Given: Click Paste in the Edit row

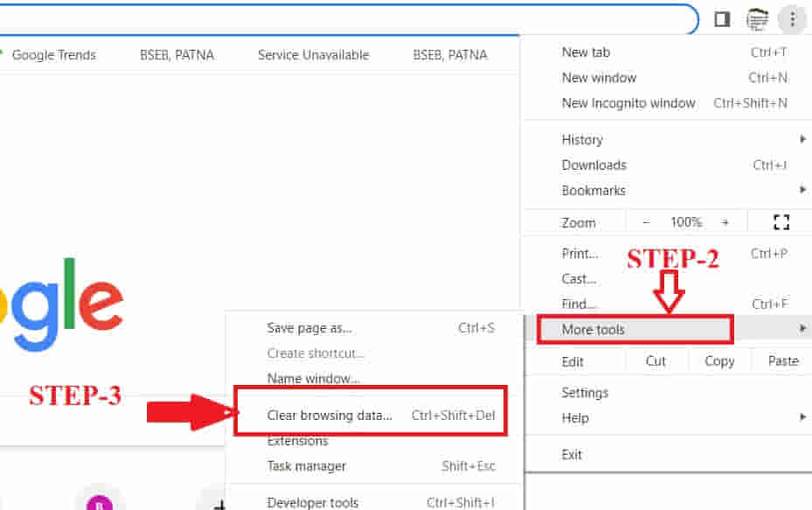Looking at the screenshot, I should pos(783,361).
